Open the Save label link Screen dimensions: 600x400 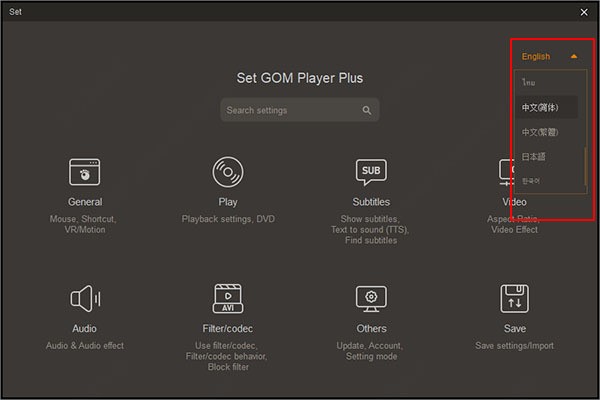[515, 329]
